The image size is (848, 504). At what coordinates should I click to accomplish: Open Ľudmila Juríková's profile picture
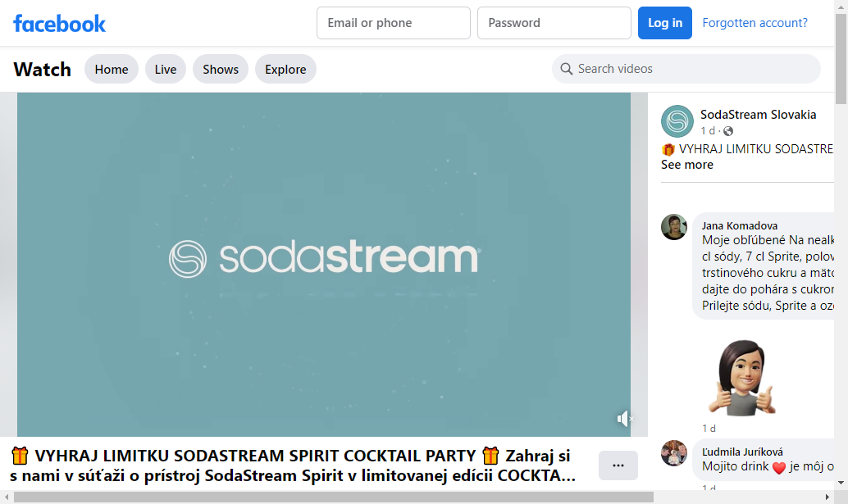tap(674, 452)
